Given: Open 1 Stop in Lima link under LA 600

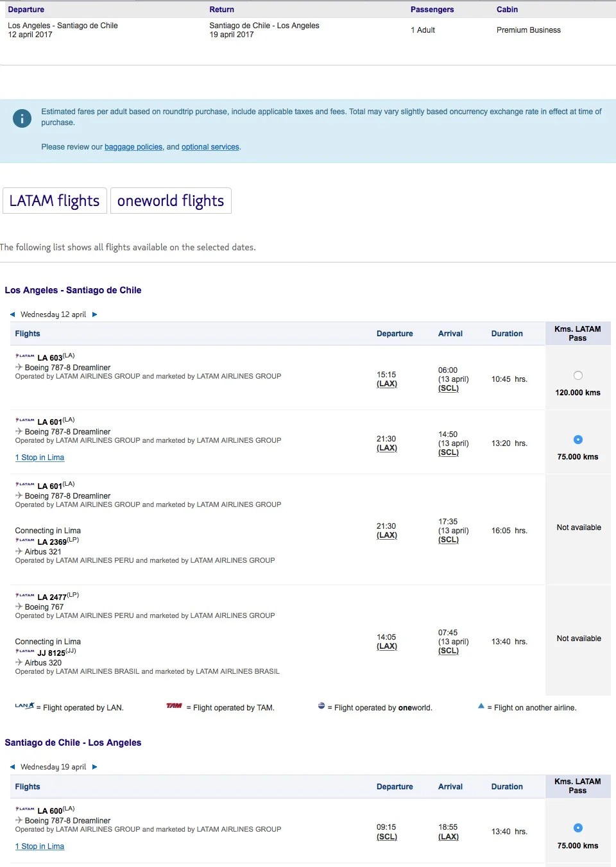Looking at the screenshot, I should 40,846.
